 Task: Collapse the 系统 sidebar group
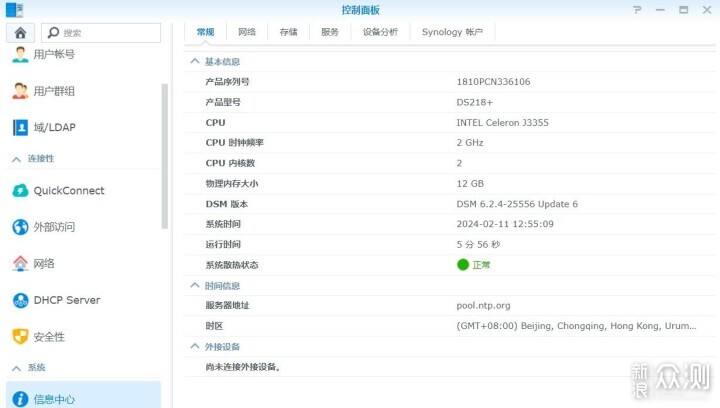17,368
